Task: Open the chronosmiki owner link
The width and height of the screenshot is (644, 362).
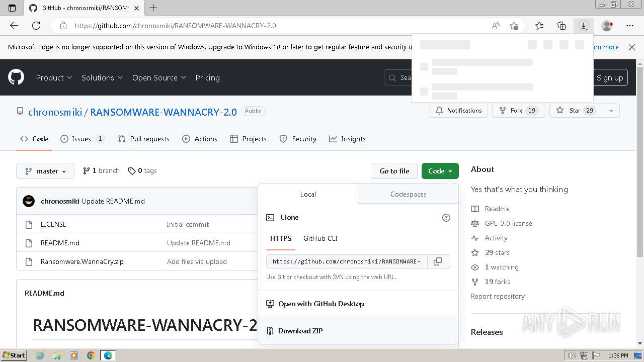Action: [x=55, y=112]
